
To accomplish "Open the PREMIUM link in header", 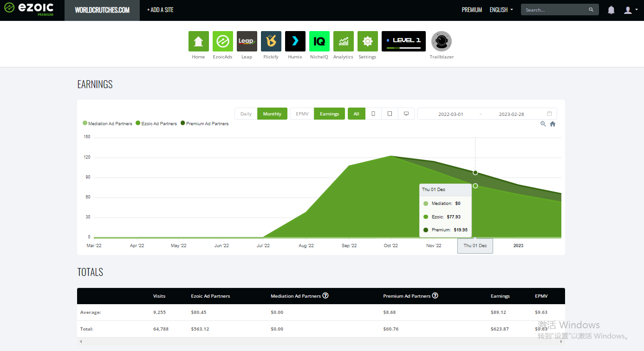I will click(472, 10).
